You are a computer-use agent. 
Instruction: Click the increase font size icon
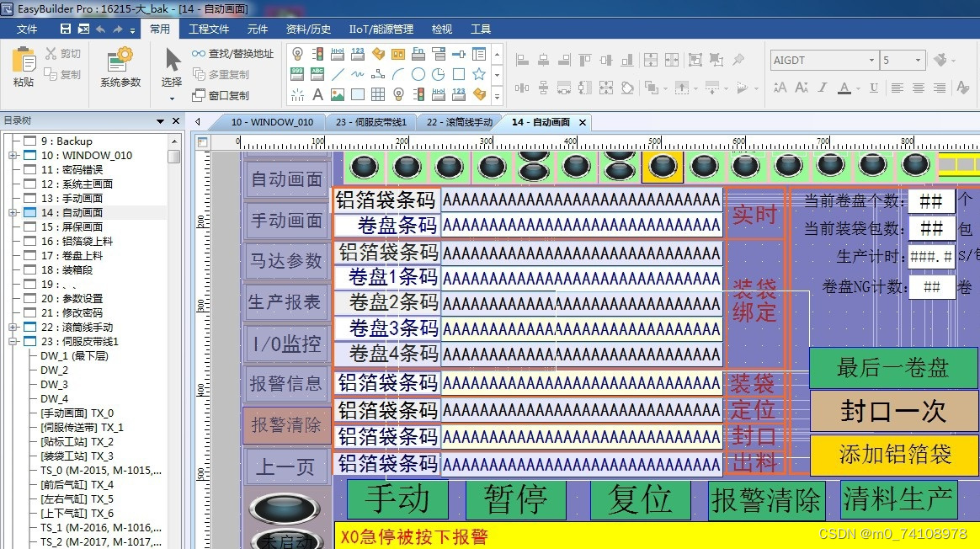(x=780, y=88)
